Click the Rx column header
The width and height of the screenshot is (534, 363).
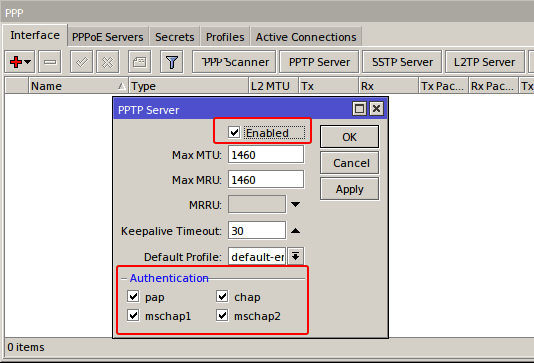(388, 86)
